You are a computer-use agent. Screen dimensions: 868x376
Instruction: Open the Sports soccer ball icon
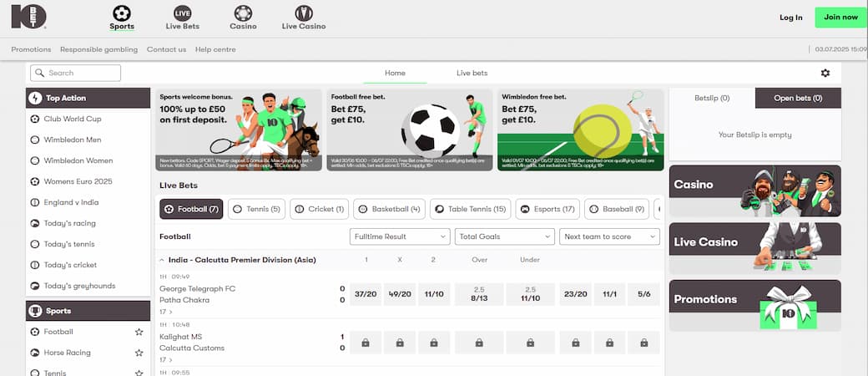click(122, 13)
